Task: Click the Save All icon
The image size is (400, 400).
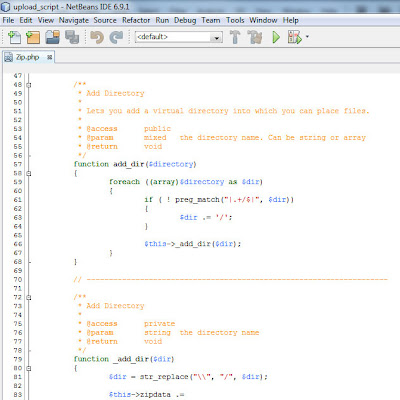Action: (72, 37)
